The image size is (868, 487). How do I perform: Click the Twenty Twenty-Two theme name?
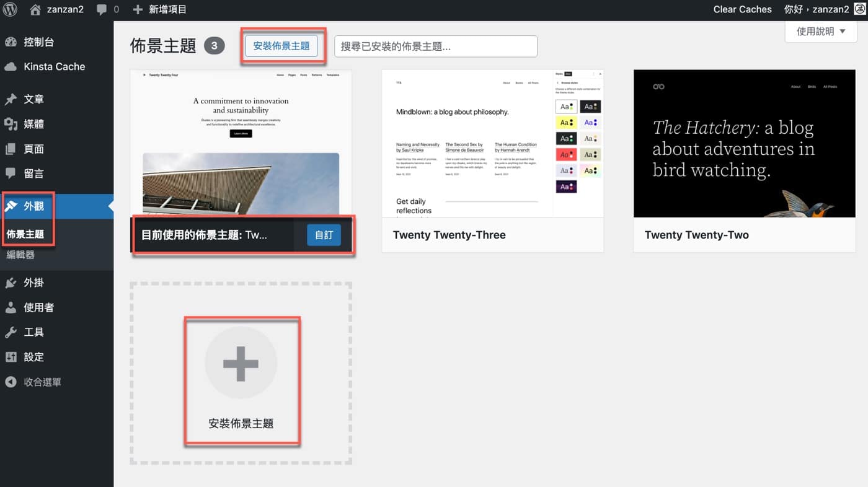697,235
